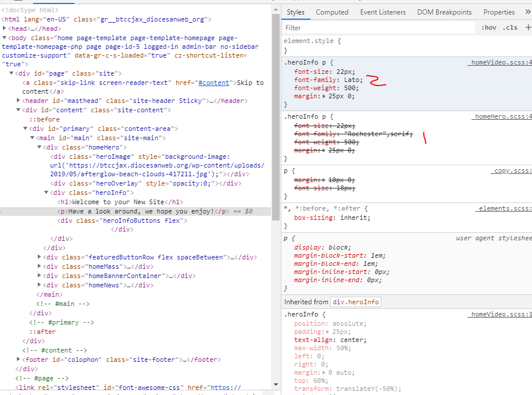
Task: Select the DOM Breakpoints tab
Action: [444, 12]
